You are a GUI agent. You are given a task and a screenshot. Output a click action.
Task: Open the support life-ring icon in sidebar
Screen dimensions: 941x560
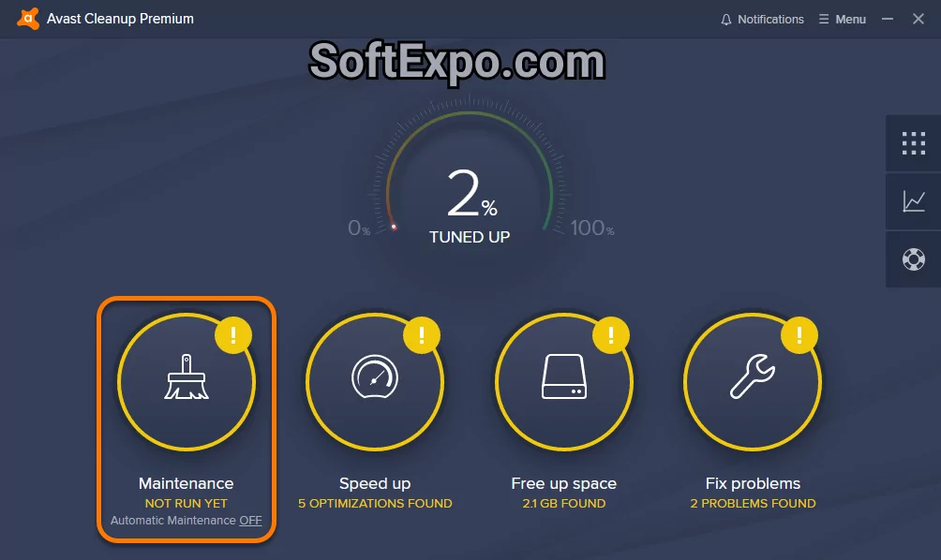pos(911,259)
